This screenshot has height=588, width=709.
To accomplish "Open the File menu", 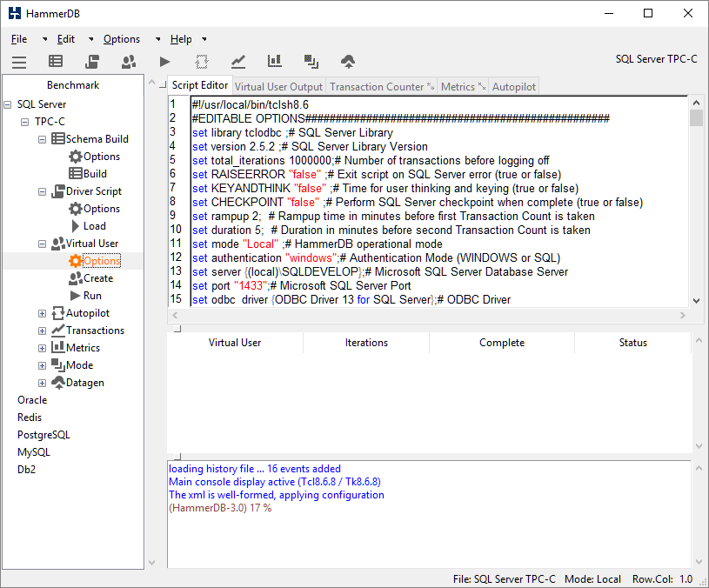I will [19, 39].
